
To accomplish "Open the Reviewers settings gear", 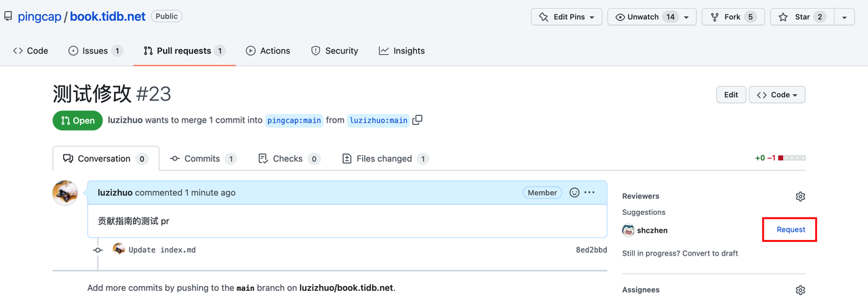I will point(800,197).
